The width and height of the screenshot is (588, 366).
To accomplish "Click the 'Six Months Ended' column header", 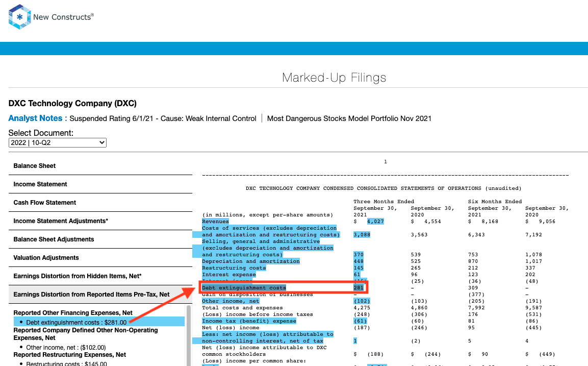I will pos(495,202).
